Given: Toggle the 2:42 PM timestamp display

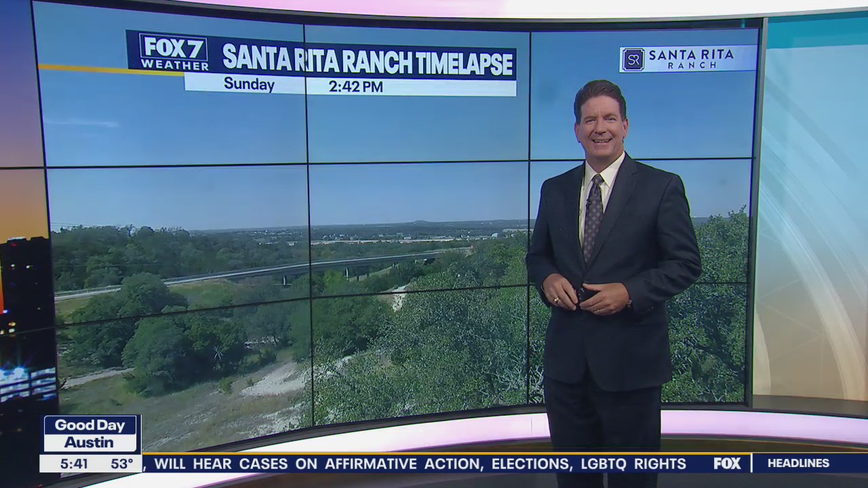Looking at the screenshot, I should click(355, 86).
